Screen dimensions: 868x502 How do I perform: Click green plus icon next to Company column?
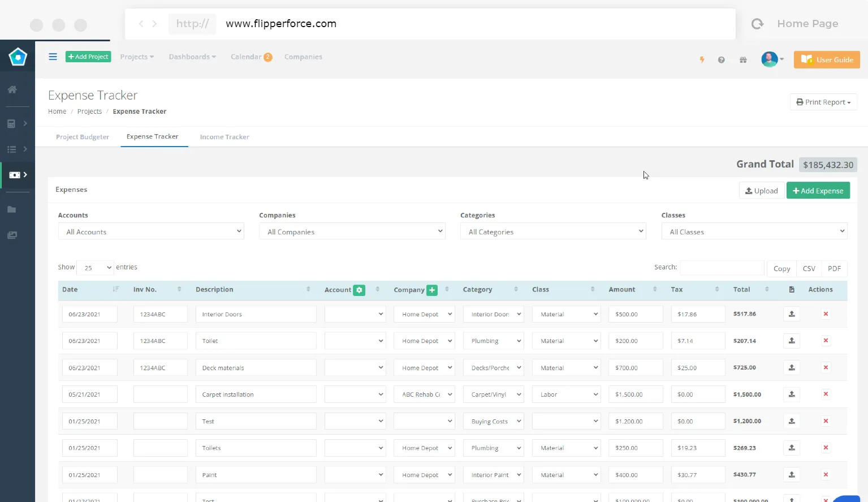[x=432, y=290]
